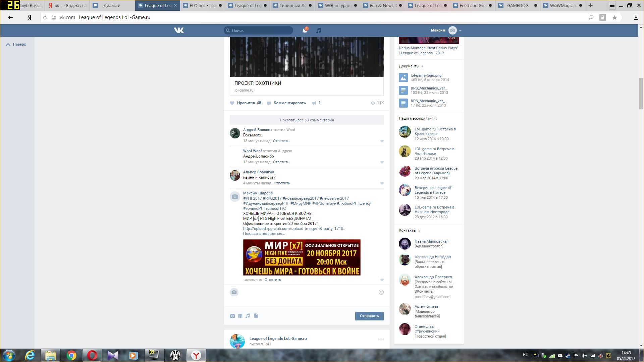The image size is (644, 362).
Task: Click the МИР x7 banner image
Action: click(302, 257)
